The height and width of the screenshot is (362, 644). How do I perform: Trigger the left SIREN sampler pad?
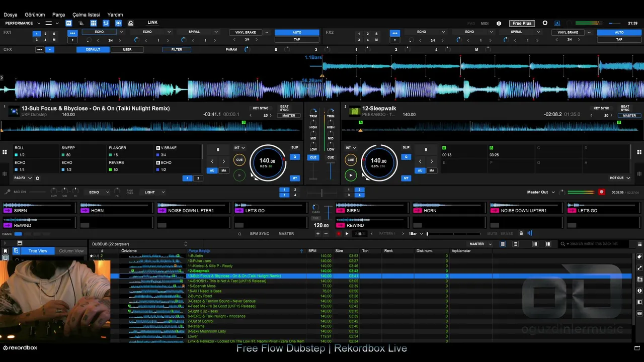pos(39,208)
